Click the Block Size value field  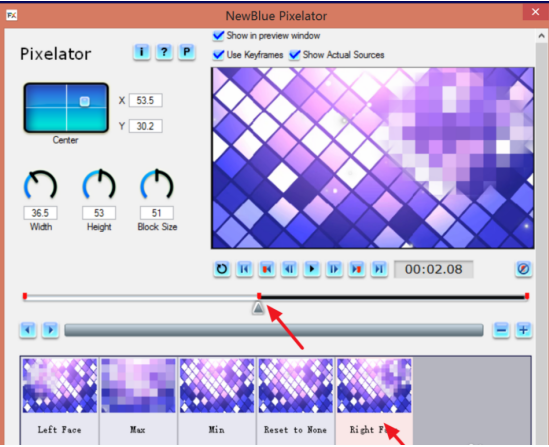(157, 213)
